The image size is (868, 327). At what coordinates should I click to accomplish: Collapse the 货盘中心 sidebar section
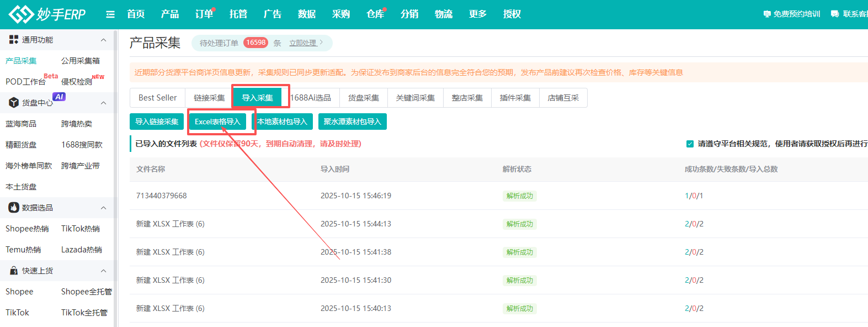[103, 103]
